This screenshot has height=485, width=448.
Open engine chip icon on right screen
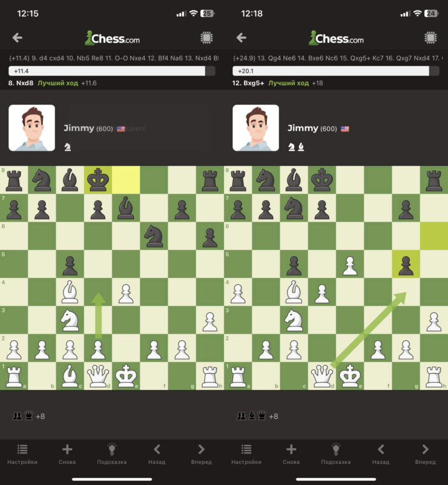tap(430, 38)
